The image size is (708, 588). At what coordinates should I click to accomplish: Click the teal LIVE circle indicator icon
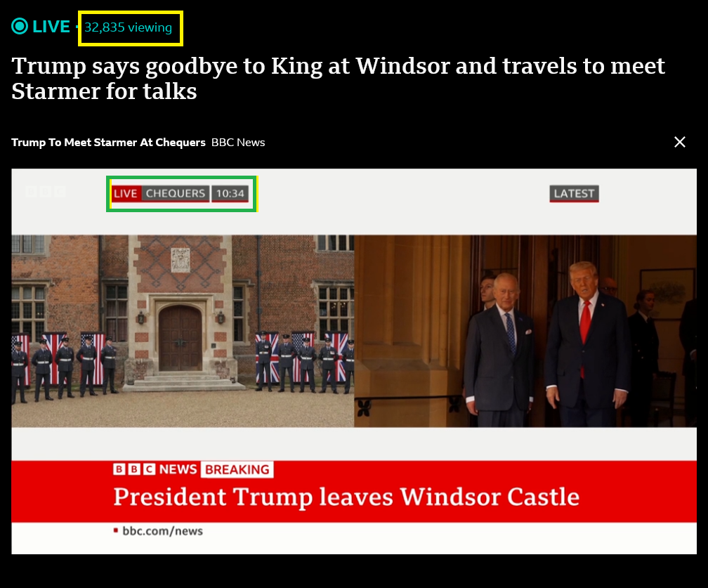pos(20,26)
